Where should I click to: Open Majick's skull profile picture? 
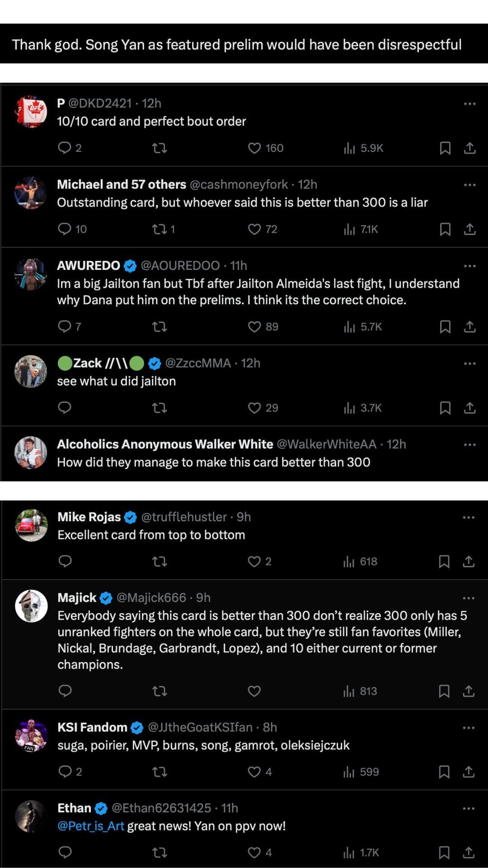pyautogui.click(x=31, y=606)
